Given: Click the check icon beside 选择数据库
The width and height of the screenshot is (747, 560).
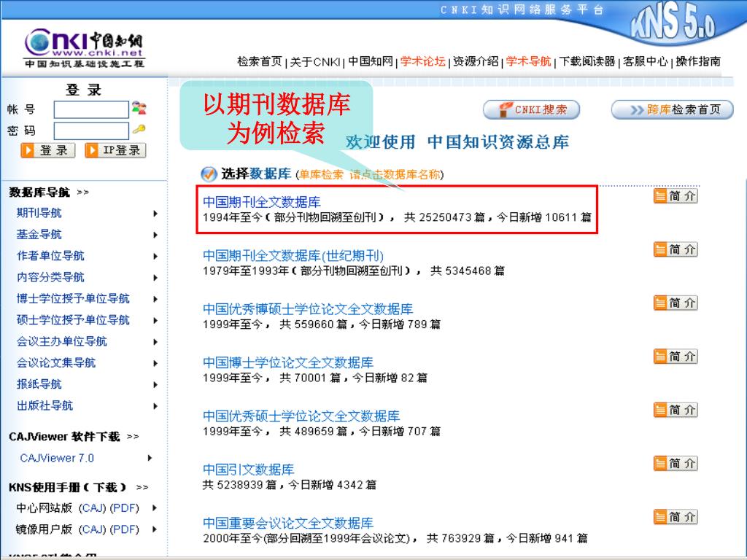Looking at the screenshot, I should click(x=208, y=174).
